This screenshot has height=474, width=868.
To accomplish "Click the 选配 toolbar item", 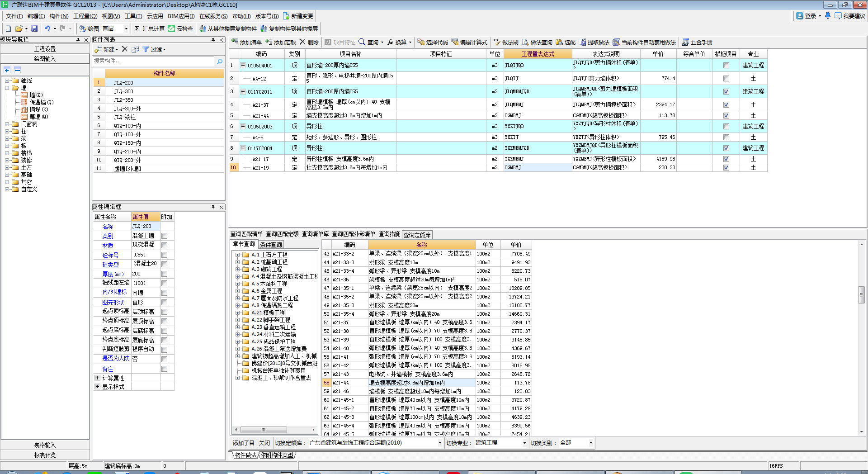I will (566, 42).
